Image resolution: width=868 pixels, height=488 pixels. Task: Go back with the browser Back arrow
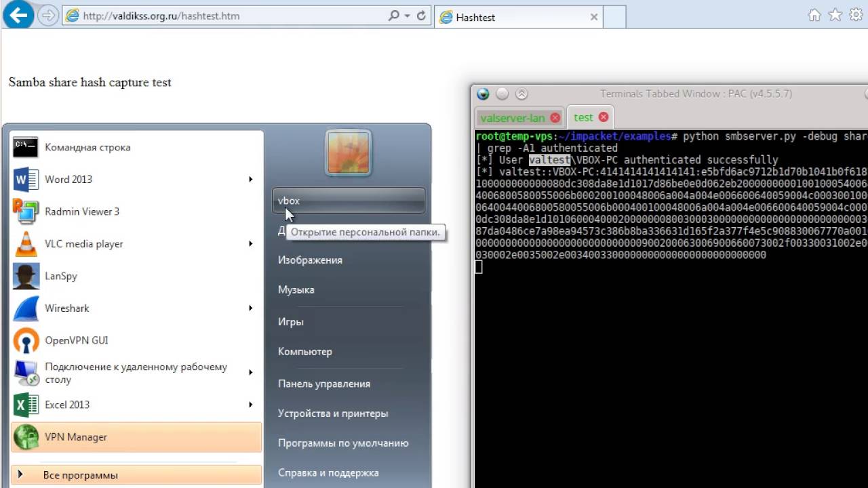pos(19,15)
